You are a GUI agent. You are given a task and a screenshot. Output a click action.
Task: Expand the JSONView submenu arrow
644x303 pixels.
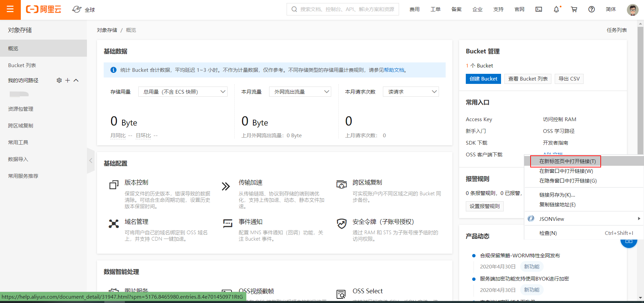[639, 219]
